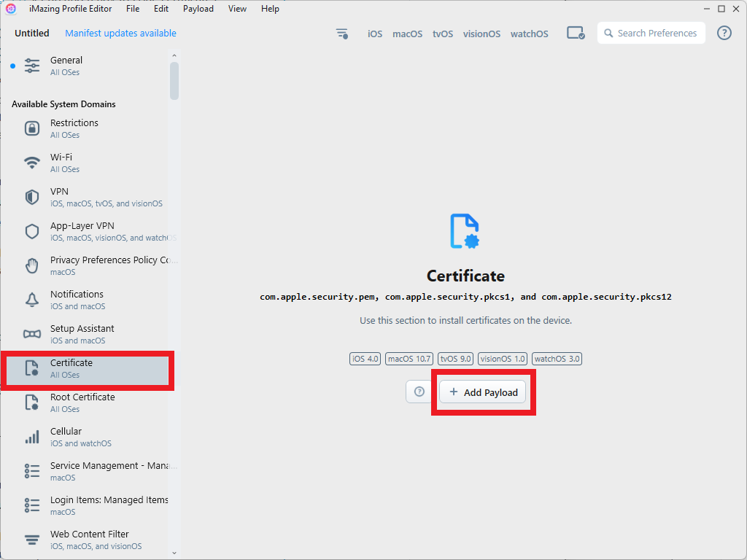The width and height of the screenshot is (747, 560).
Task: Select the Root Certificate label
Action: [x=82, y=397]
